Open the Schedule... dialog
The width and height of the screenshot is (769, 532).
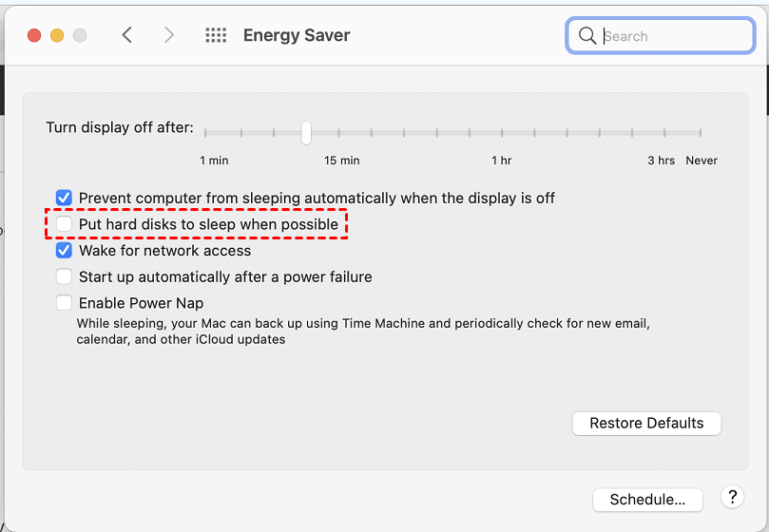[647, 500]
